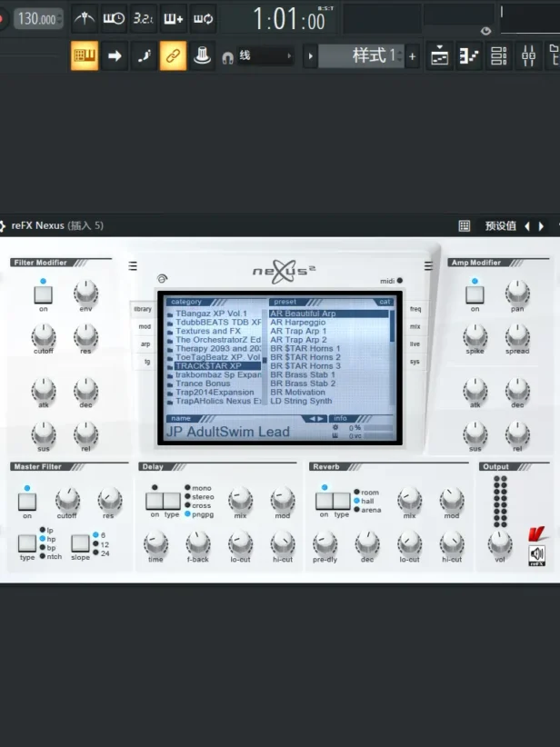Toggle loop recording icon

pos(203,18)
